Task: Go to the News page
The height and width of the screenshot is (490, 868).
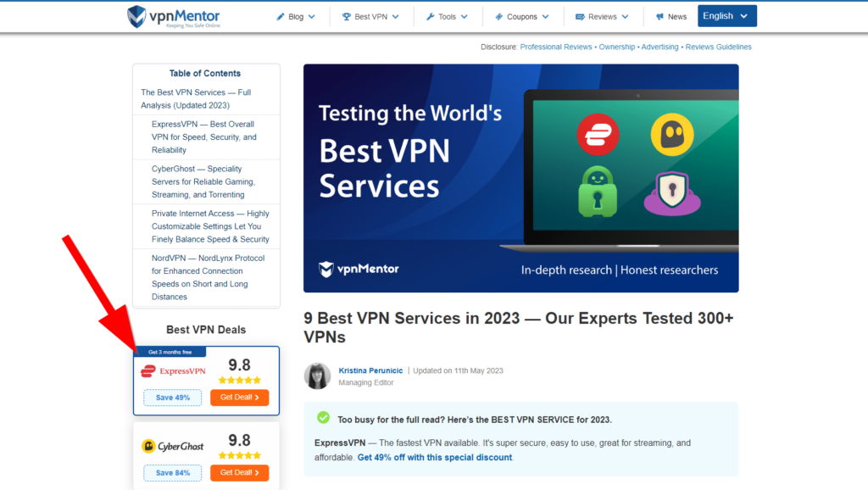Action: coord(671,17)
